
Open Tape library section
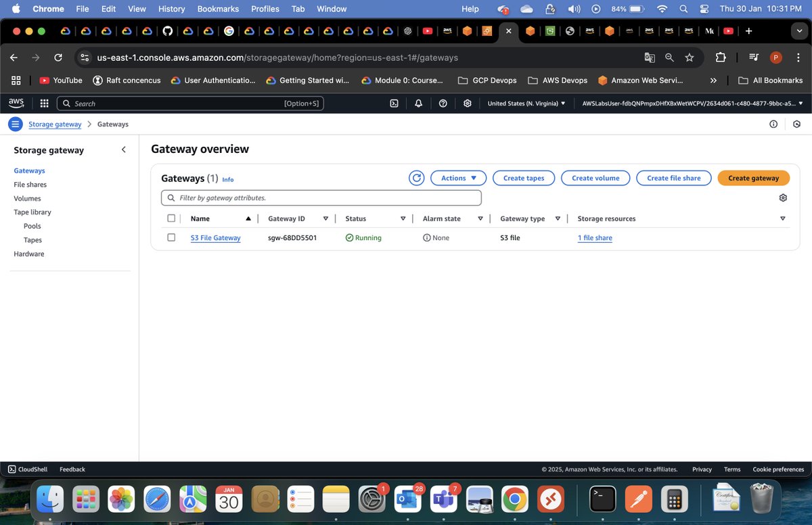click(32, 212)
